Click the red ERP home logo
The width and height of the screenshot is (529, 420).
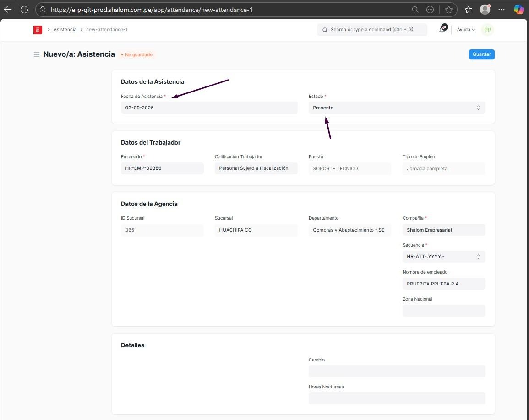[x=38, y=30]
